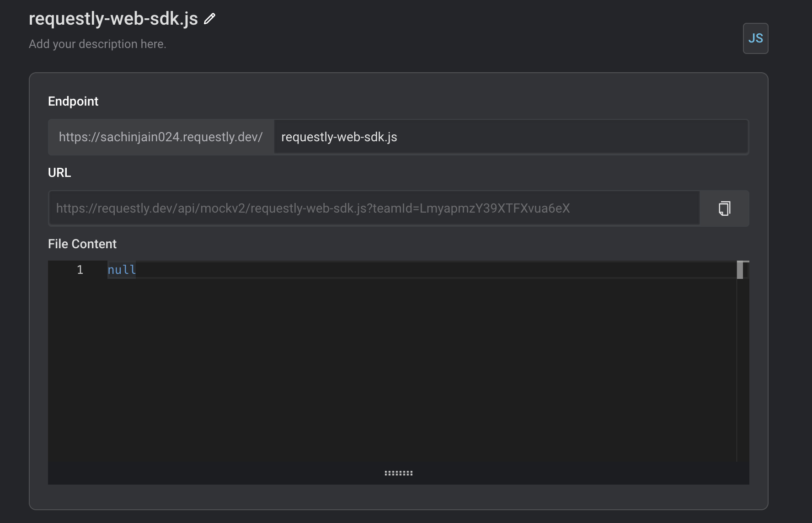Image resolution: width=812 pixels, height=523 pixels.
Task: Select the teamId parameter text in the URL
Action: [x=470, y=208]
